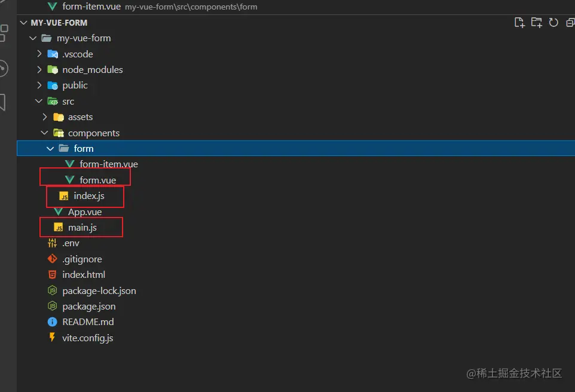Click the gear icon beside .env file
The width and height of the screenshot is (575, 392).
click(x=51, y=243)
